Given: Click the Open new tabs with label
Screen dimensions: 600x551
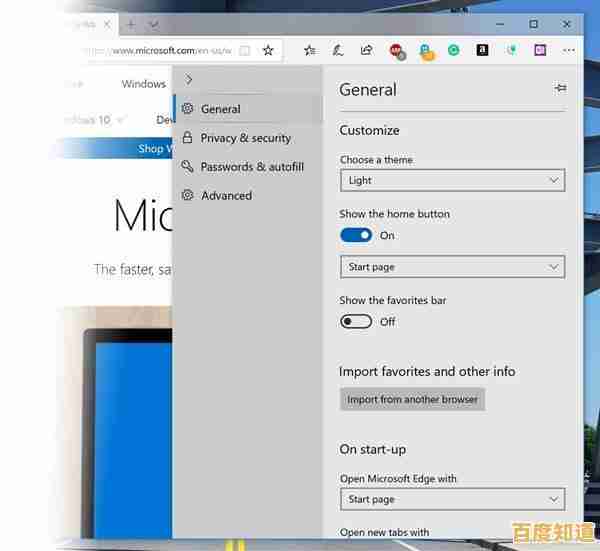Looking at the screenshot, I should (385, 532).
